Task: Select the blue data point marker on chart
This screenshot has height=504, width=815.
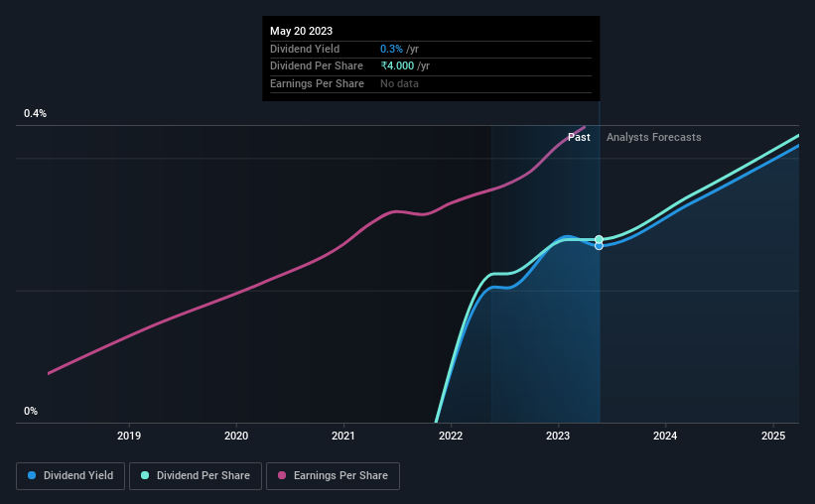Action: (x=599, y=246)
